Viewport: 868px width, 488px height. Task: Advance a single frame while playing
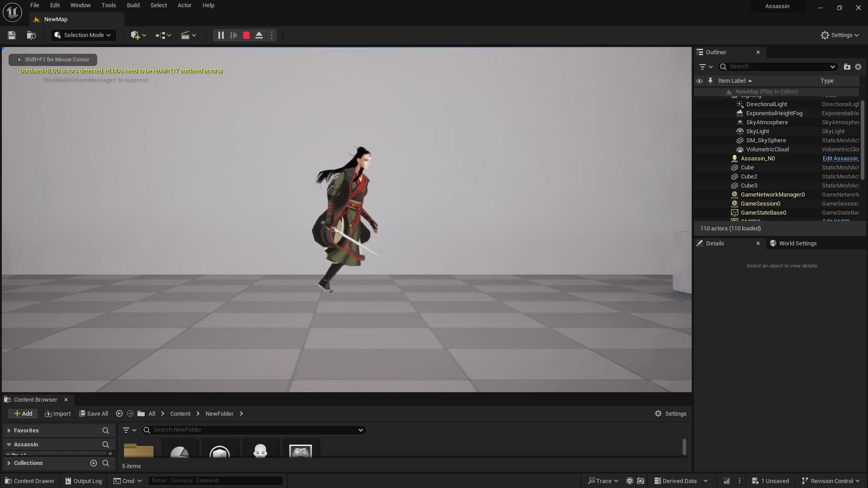pos(234,35)
